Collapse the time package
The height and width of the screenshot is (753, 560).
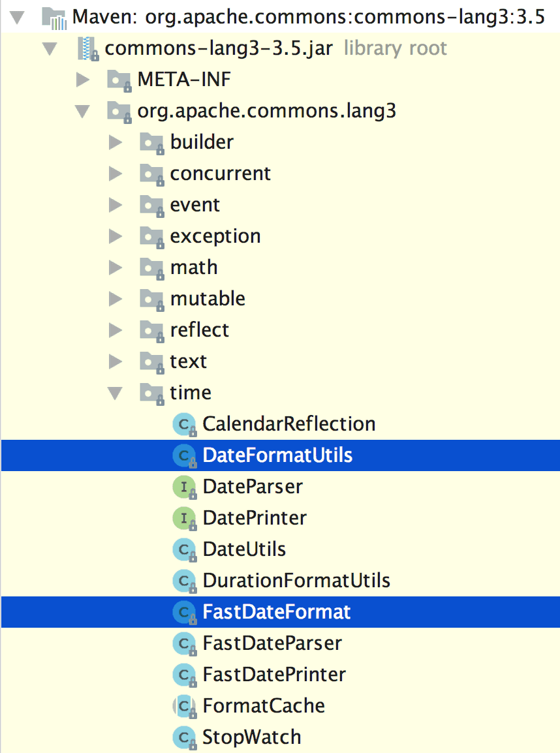tap(116, 393)
